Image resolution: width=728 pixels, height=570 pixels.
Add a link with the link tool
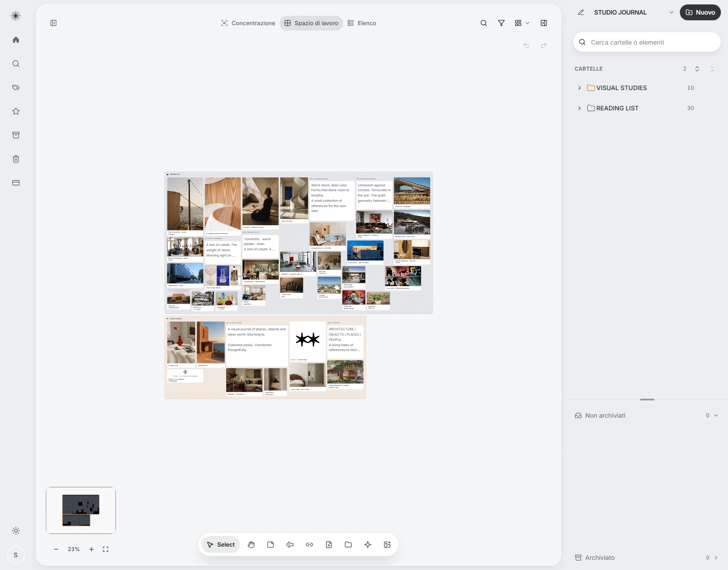click(310, 544)
